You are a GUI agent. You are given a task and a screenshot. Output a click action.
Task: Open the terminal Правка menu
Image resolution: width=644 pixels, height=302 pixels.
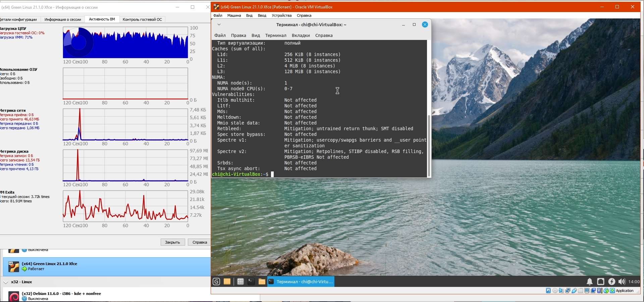(x=238, y=35)
